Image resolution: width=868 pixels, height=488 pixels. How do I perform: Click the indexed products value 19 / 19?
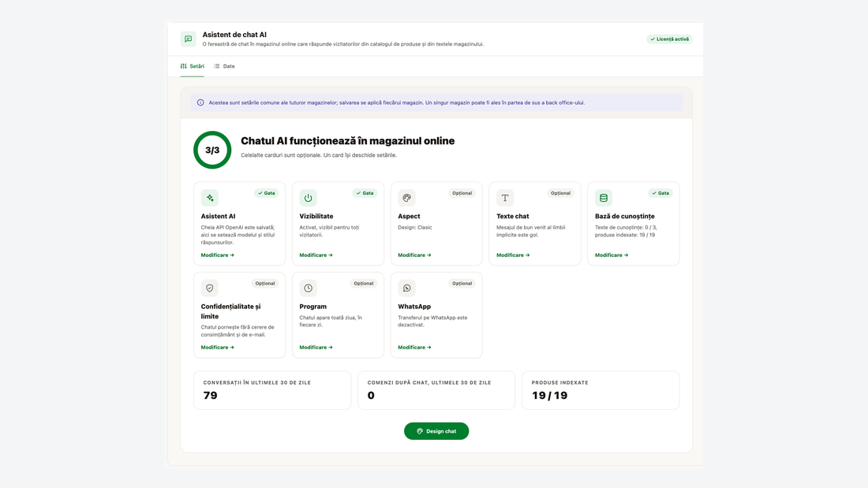(x=550, y=396)
